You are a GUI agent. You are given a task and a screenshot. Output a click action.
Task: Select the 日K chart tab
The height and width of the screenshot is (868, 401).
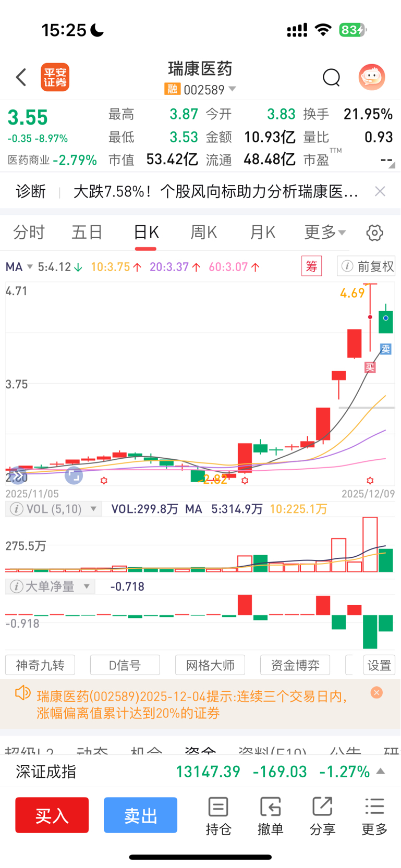point(146,233)
